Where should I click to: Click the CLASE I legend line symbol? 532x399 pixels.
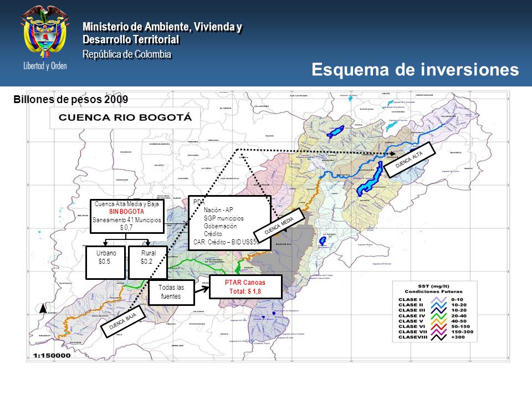tap(438, 300)
